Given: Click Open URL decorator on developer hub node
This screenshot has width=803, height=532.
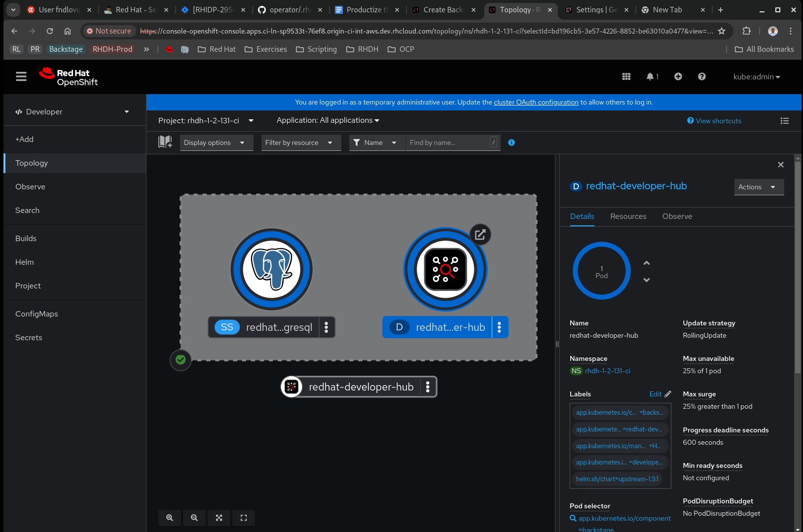Looking at the screenshot, I should [480, 235].
